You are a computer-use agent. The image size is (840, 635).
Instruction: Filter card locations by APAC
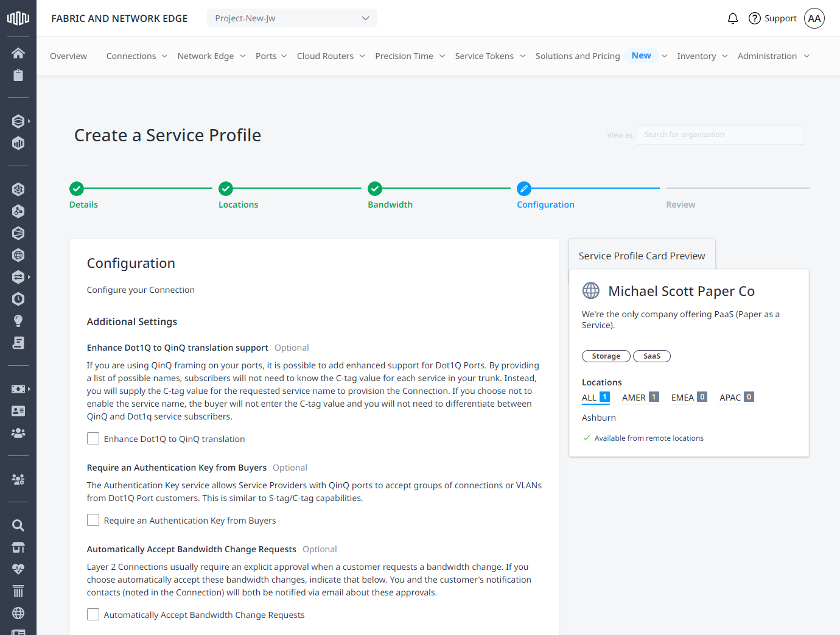tap(737, 397)
